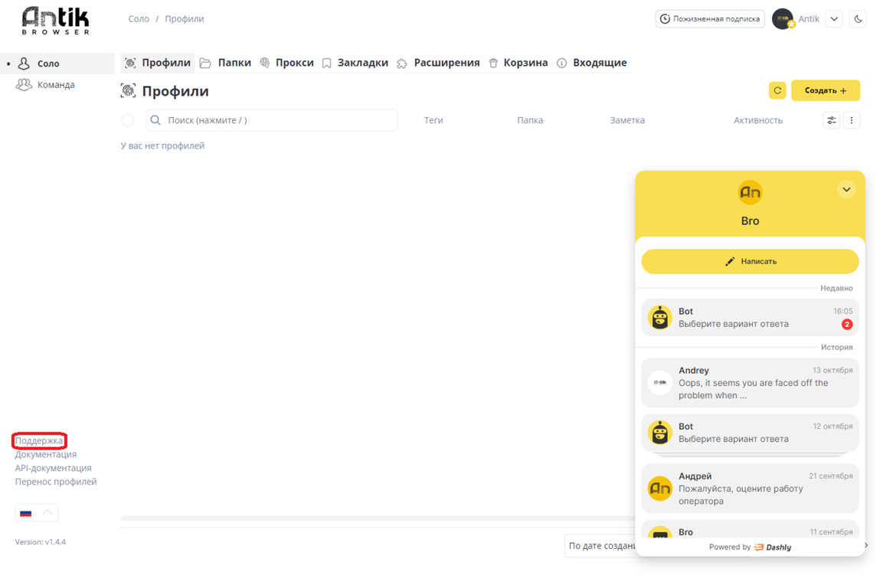Click the trash icon beside Корзина
Screen dimensions: 880x588
pos(493,64)
